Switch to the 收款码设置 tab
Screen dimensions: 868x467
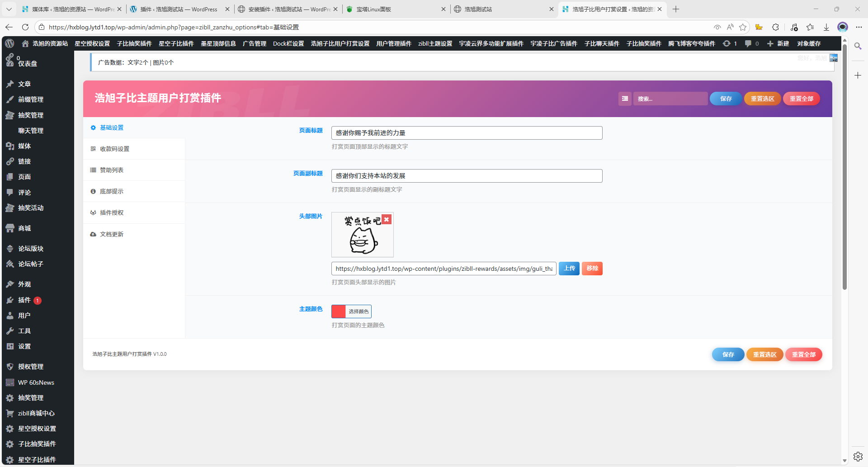(114, 149)
